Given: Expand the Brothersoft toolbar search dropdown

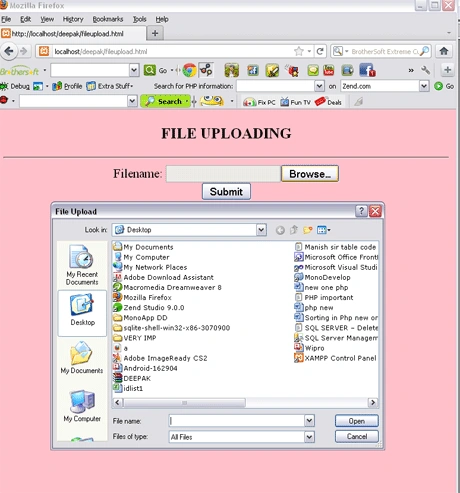Looking at the screenshot, I should 134,70.
